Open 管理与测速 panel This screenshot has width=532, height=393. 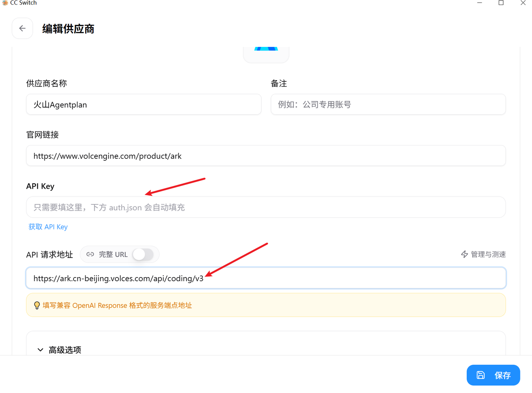[483, 254]
